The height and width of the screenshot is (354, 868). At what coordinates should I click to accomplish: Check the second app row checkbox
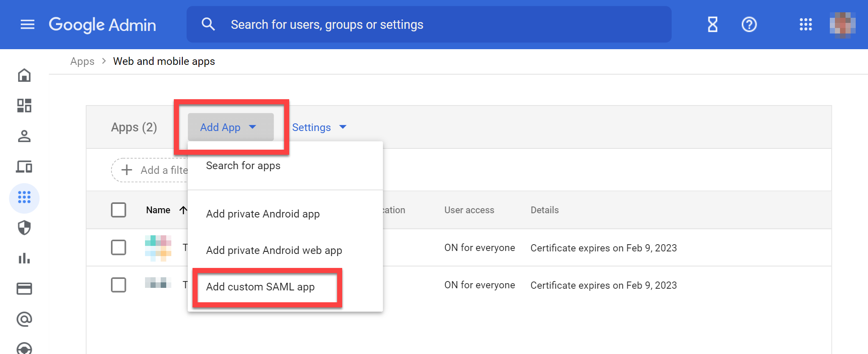[x=118, y=285]
